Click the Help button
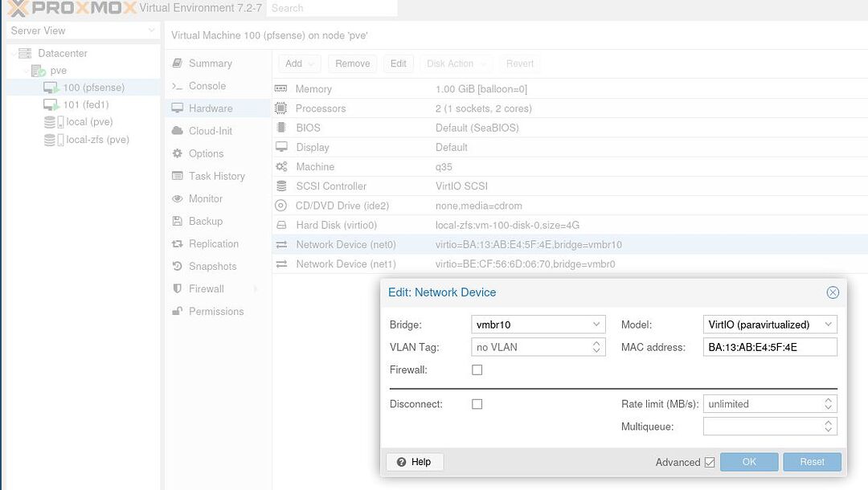This screenshot has width=868, height=490. point(414,462)
